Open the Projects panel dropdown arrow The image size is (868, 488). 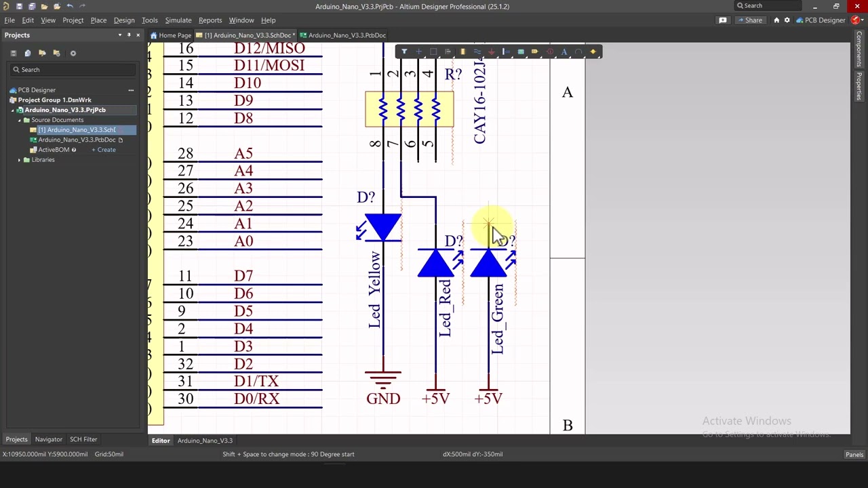point(120,35)
